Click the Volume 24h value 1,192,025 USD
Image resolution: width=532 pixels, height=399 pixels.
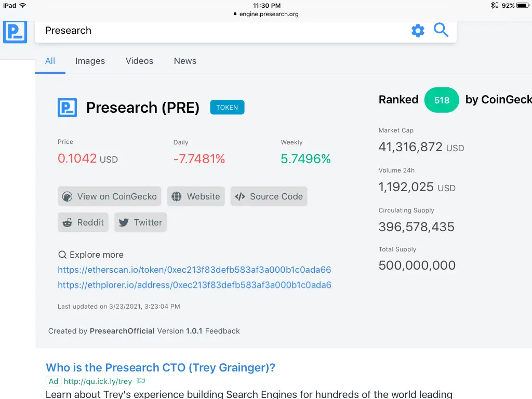[x=417, y=187]
